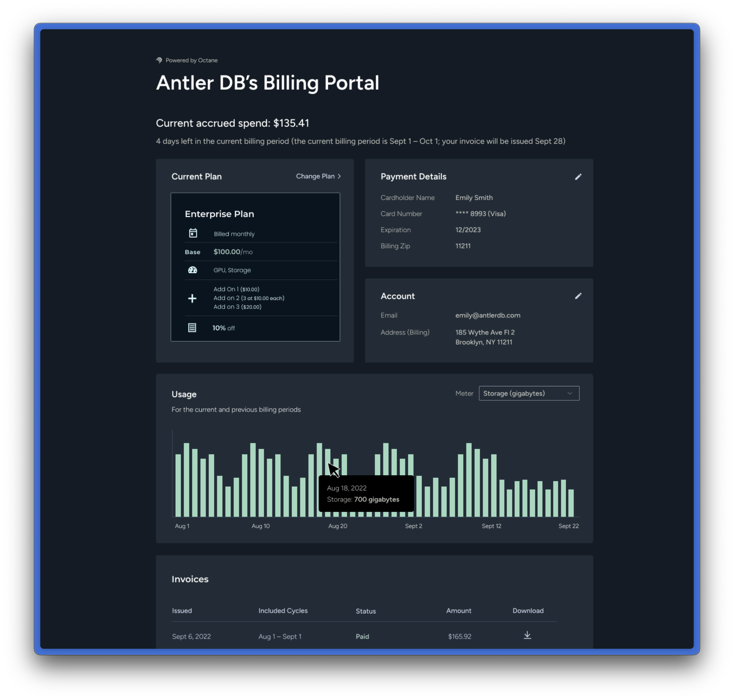This screenshot has height=700, width=734.
Task: Click the emily@antlerdb.com email value
Action: click(x=488, y=315)
